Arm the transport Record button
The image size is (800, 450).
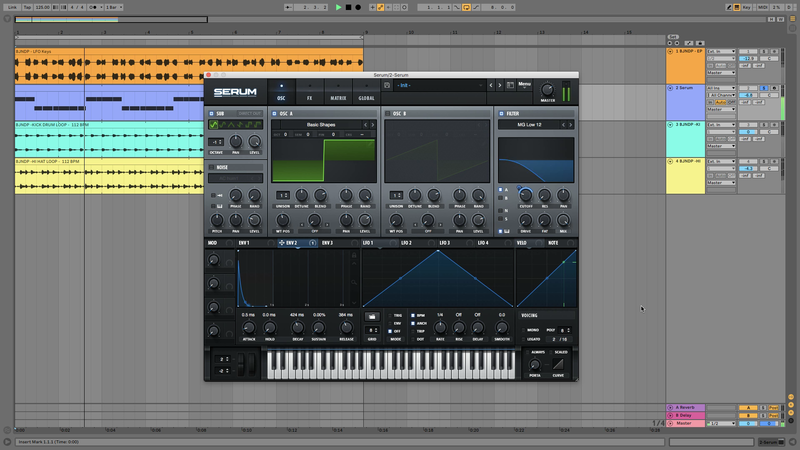coord(358,7)
